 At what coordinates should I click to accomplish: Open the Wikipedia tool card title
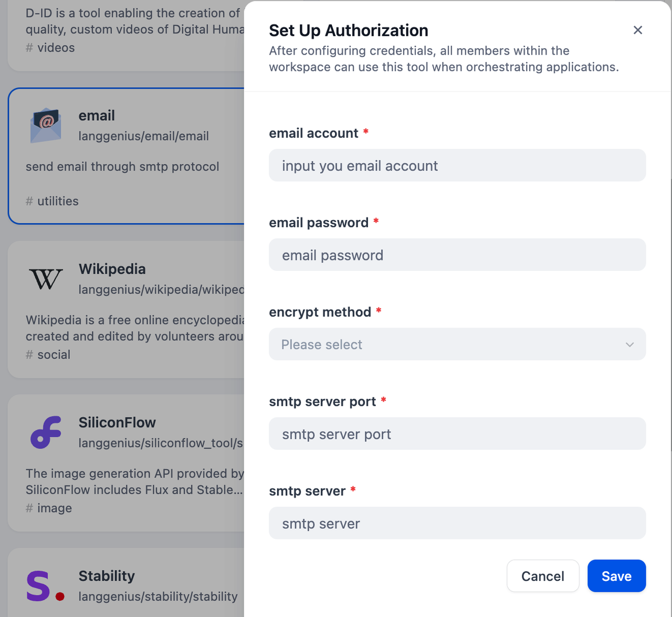pos(112,269)
